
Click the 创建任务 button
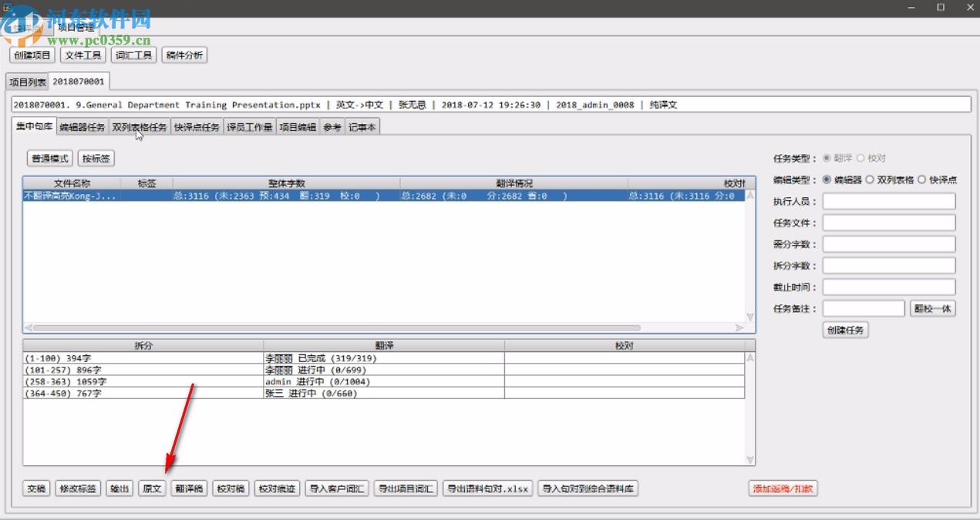point(846,330)
